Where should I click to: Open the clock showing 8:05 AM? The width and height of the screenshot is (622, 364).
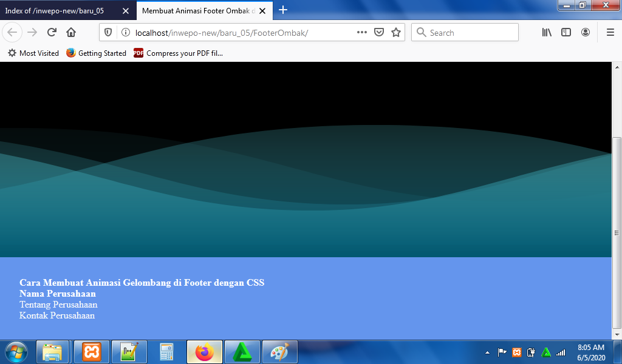pyautogui.click(x=590, y=352)
